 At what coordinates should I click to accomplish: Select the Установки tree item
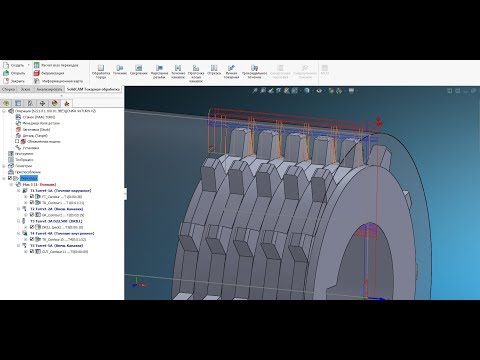pyautogui.click(x=28, y=148)
